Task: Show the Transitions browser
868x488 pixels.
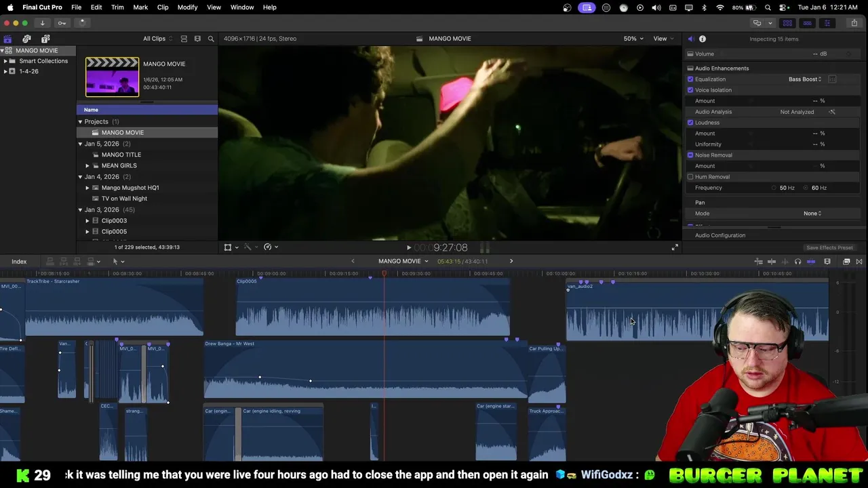Action: (859, 262)
